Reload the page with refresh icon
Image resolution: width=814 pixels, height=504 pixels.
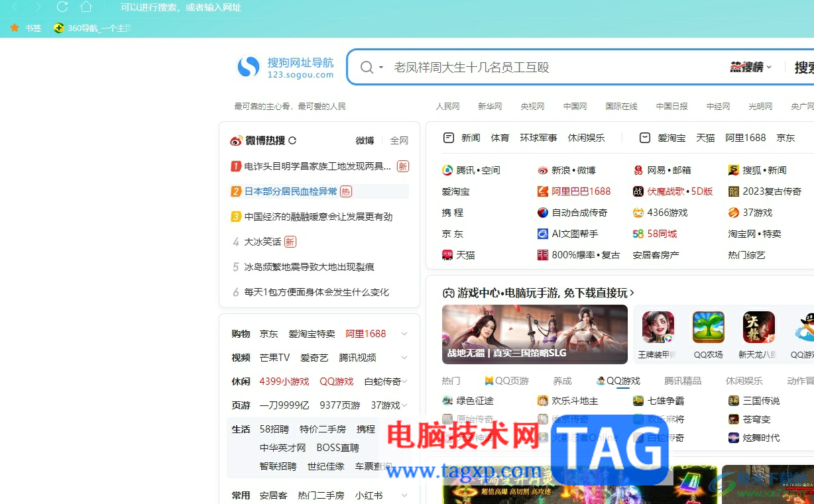coord(62,7)
